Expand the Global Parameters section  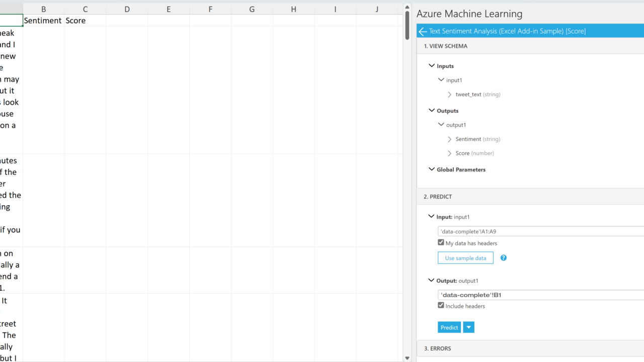(x=432, y=169)
